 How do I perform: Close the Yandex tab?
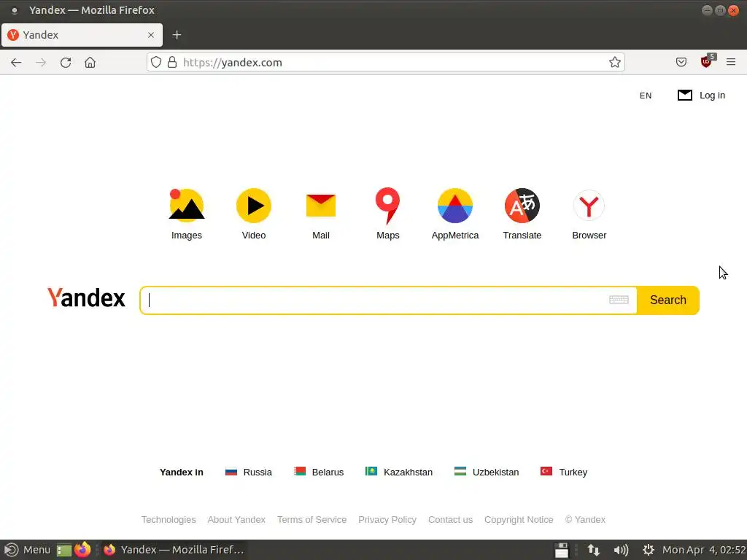(x=151, y=35)
